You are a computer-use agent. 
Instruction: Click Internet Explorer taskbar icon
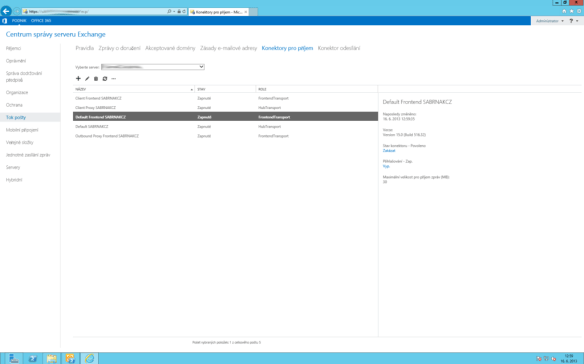pos(89,358)
